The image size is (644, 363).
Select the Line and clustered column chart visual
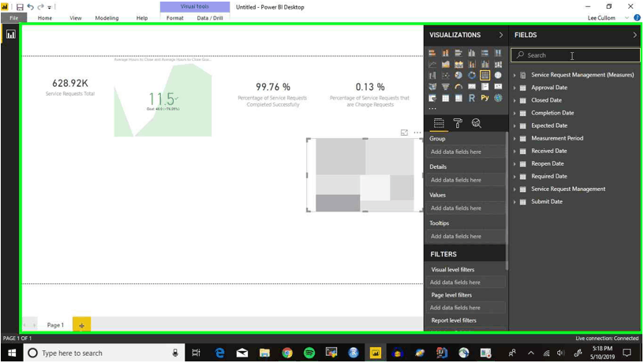pos(485,64)
